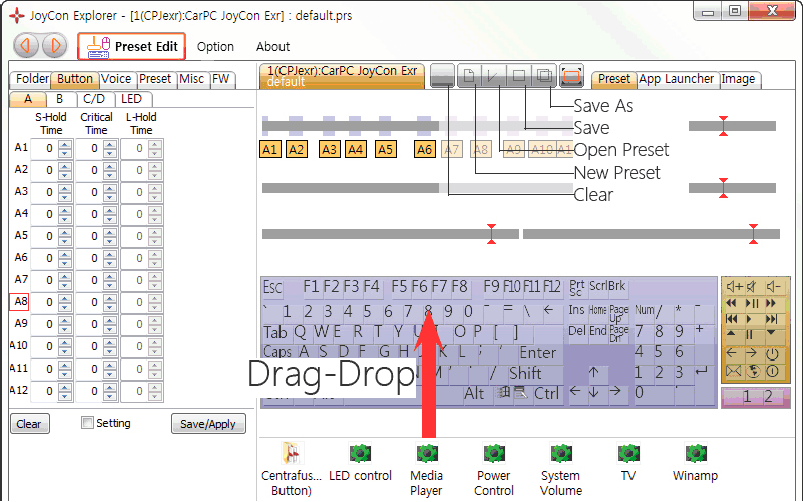Image resolution: width=803 pixels, height=502 pixels.
Task: Open the About menu
Action: (x=273, y=47)
